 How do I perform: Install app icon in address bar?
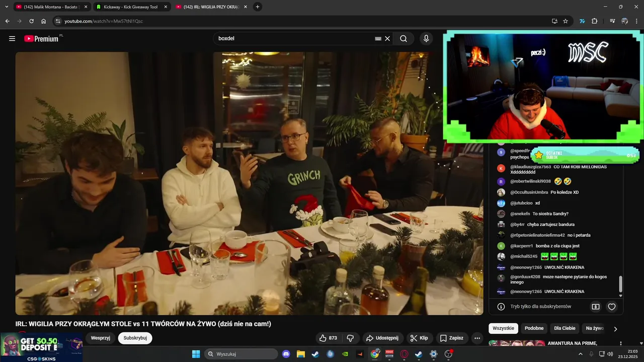(554, 21)
